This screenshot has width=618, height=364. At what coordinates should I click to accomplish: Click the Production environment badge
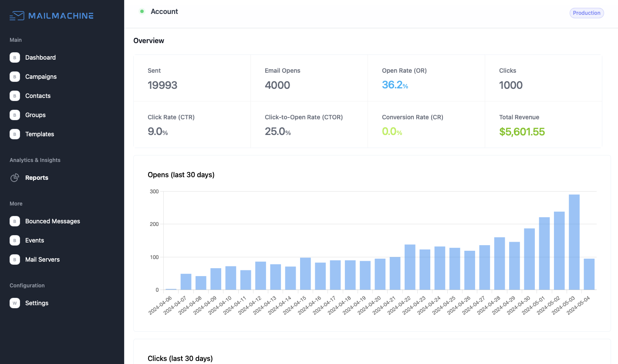pos(586,13)
